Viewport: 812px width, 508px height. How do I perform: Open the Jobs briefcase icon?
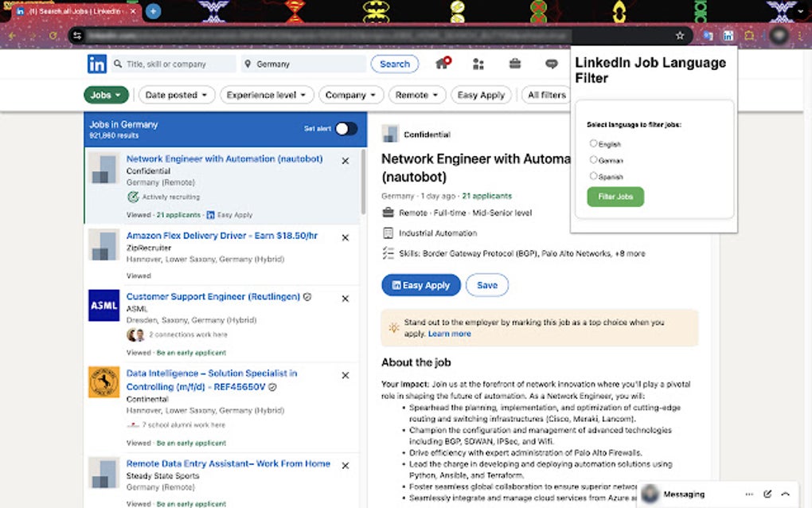(513, 63)
